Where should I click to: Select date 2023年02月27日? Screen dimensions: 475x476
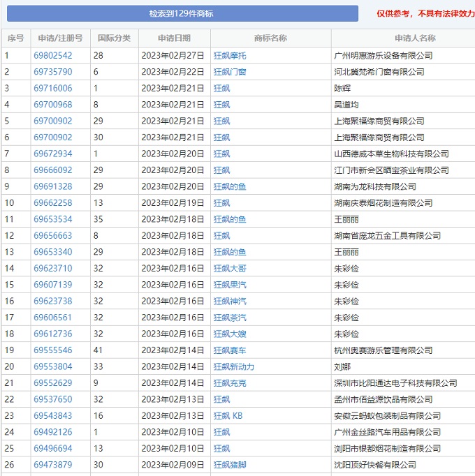tap(173, 56)
